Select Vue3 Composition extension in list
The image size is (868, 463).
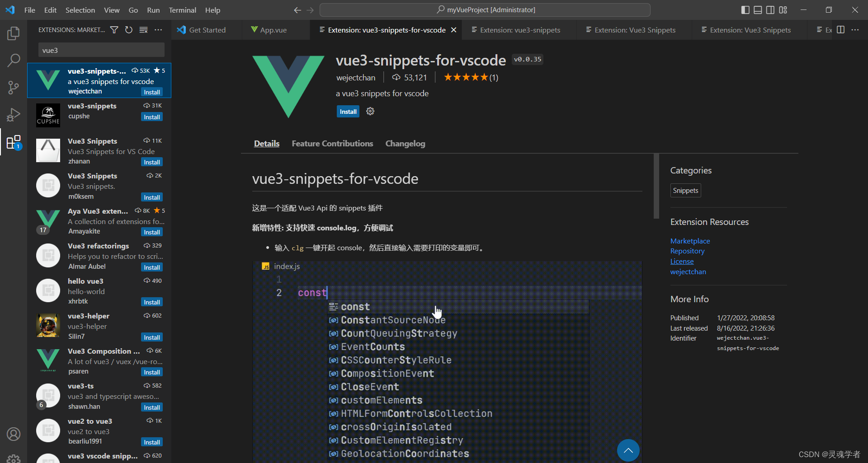tap(99, 361)
